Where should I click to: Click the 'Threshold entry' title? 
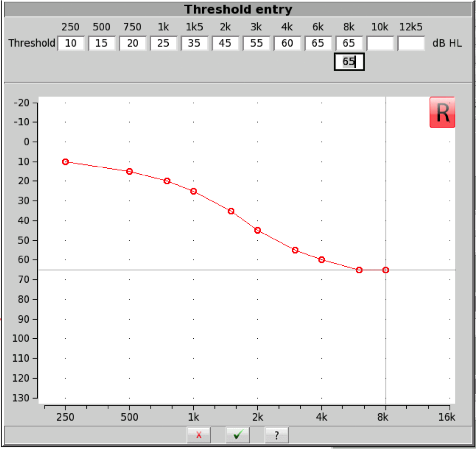(238, 9)
